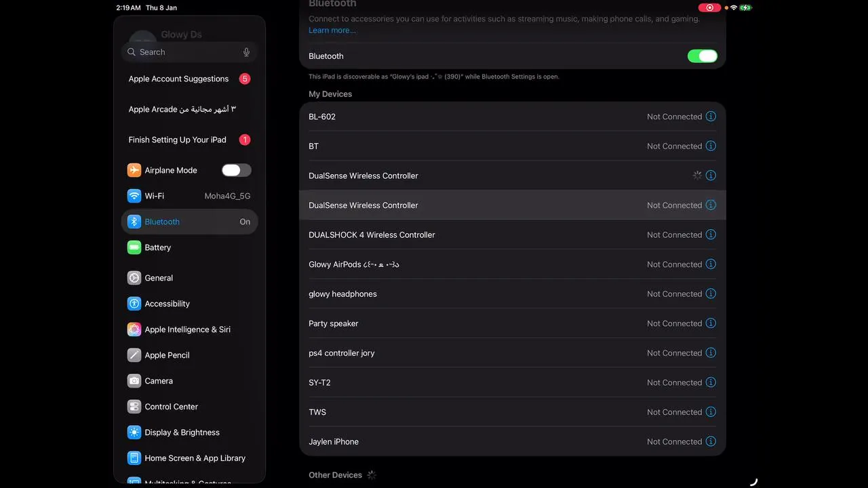Open info for ps4 controller jory
Image resolution: width=868 pixels, height=488 pixels.
[x=711, y=353]
